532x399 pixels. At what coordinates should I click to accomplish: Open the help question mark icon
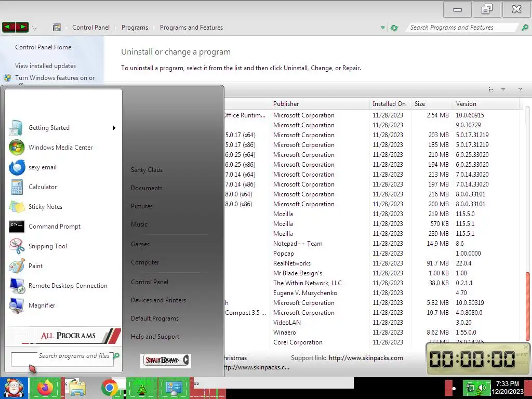pyautogui.click(x=520, y=89)
